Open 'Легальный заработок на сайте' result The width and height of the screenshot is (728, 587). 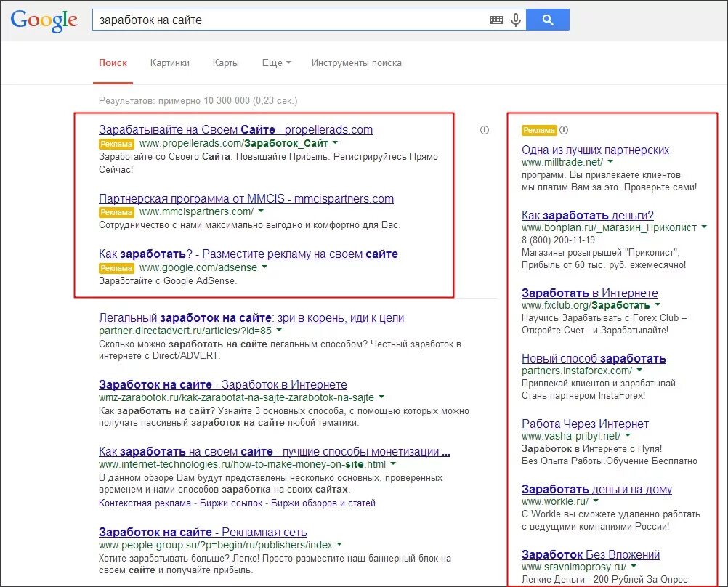point(251,318)
